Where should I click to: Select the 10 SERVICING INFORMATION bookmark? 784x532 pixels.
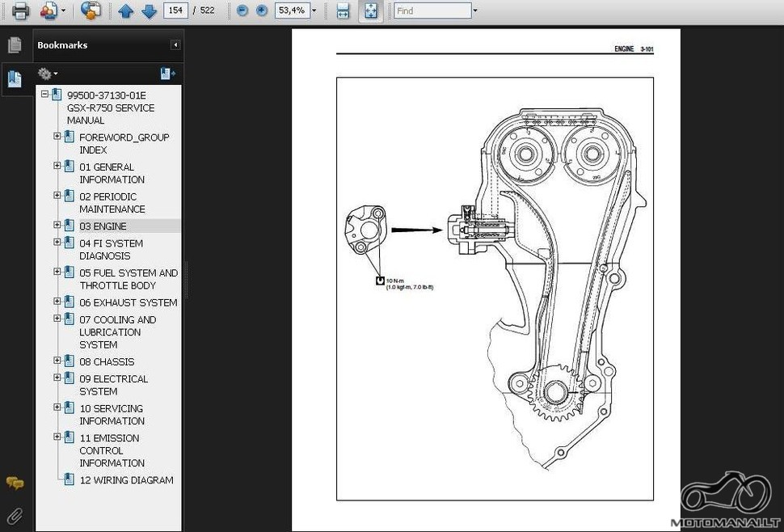(x=112, y=415)
